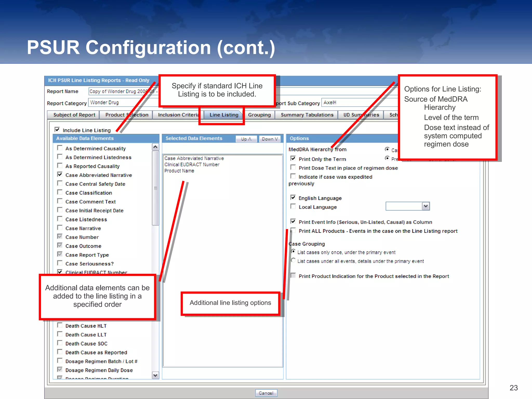Enable Print Dose Text in place of regimen dose
Screen dimensions: 532x399
(293, 167)
